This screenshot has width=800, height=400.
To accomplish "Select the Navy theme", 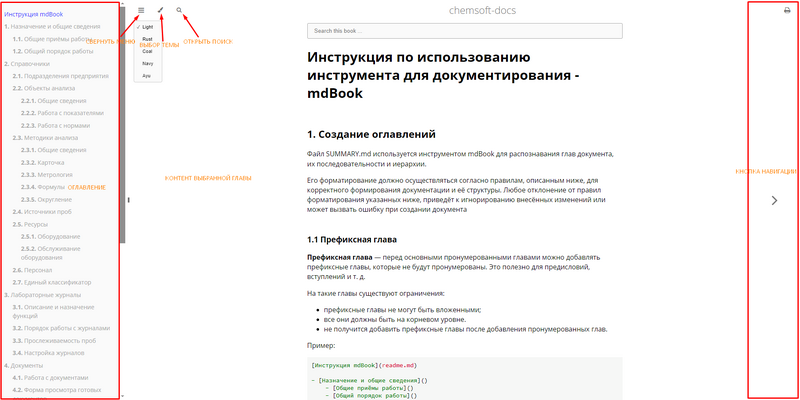I will [x=148, y=64].
